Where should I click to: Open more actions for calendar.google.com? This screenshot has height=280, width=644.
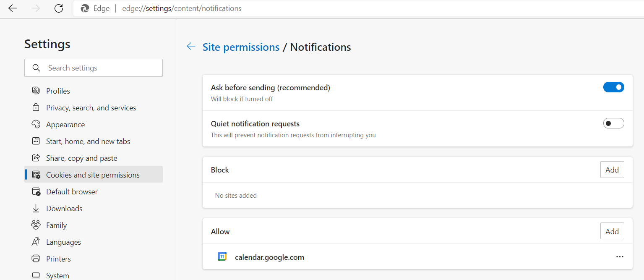(620, 257)
